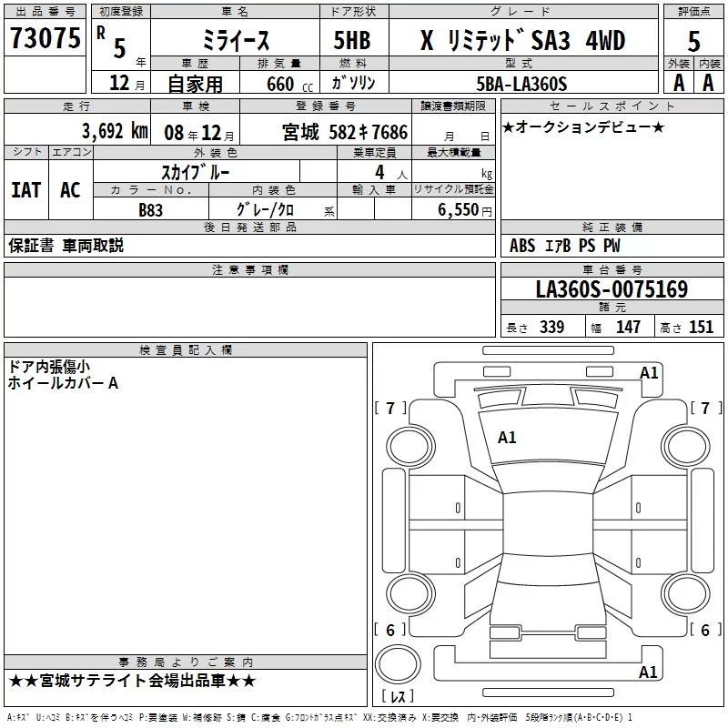Viewport: 728px width, 728px height.
Task: Click the A1 mark on the hood
Action: coord(507,438)
